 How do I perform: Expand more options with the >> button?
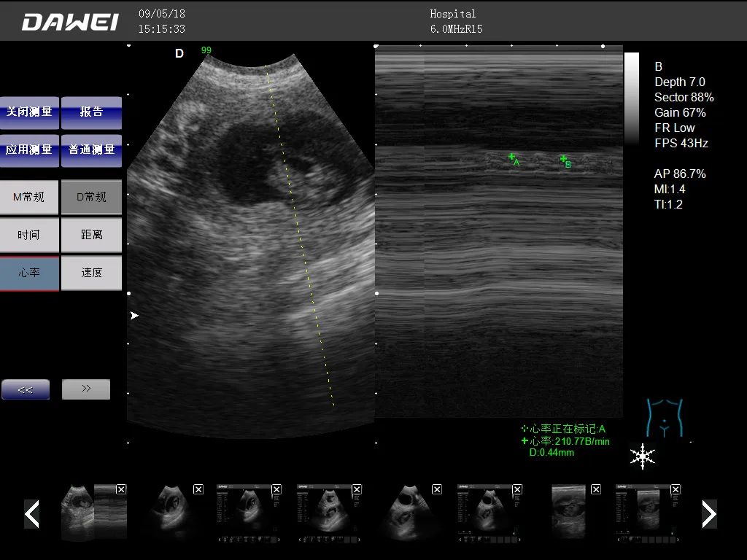85,389
